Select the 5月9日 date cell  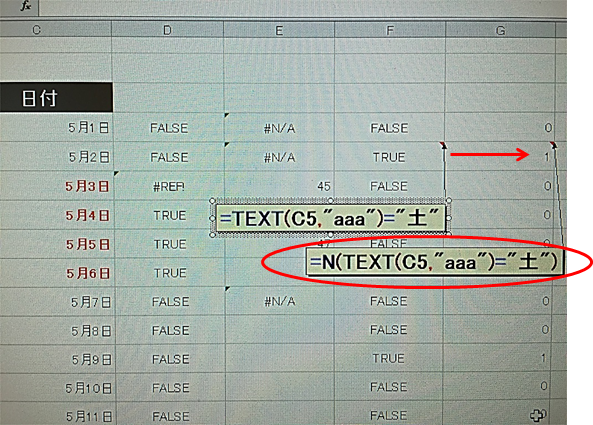[57, 359]
